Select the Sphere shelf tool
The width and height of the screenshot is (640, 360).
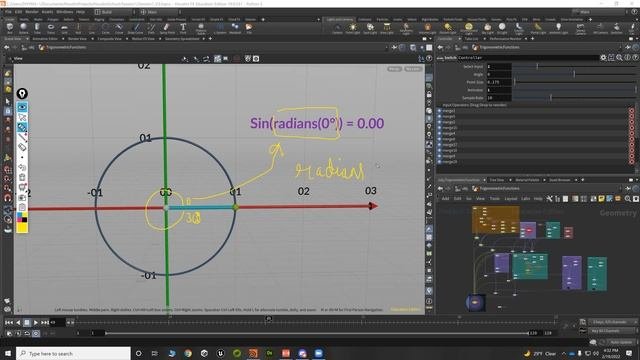tap(24, 28)
